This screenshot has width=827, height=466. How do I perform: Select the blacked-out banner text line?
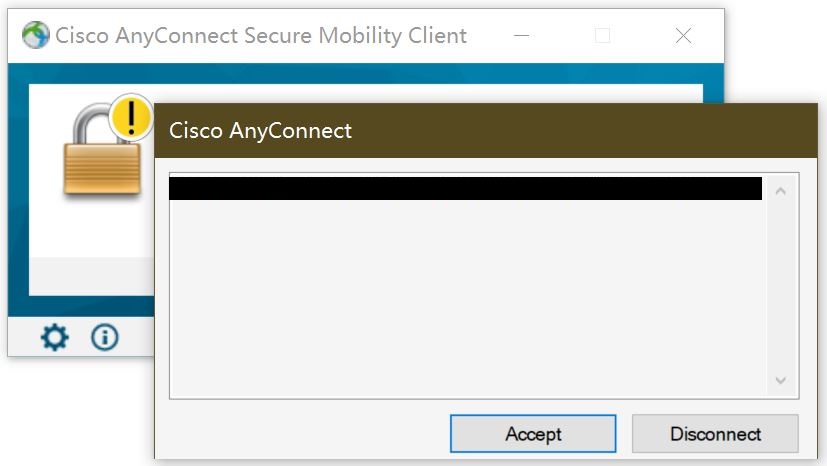[465, 189]
